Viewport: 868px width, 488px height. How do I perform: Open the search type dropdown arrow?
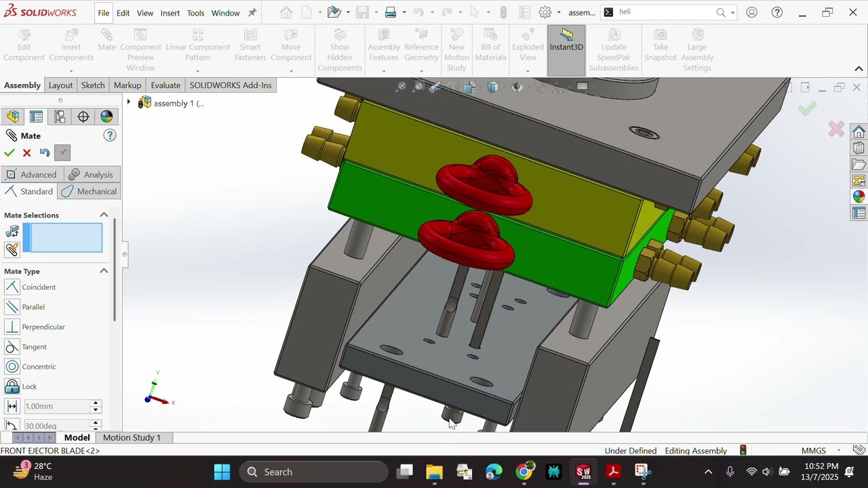[x=732, y=13]
